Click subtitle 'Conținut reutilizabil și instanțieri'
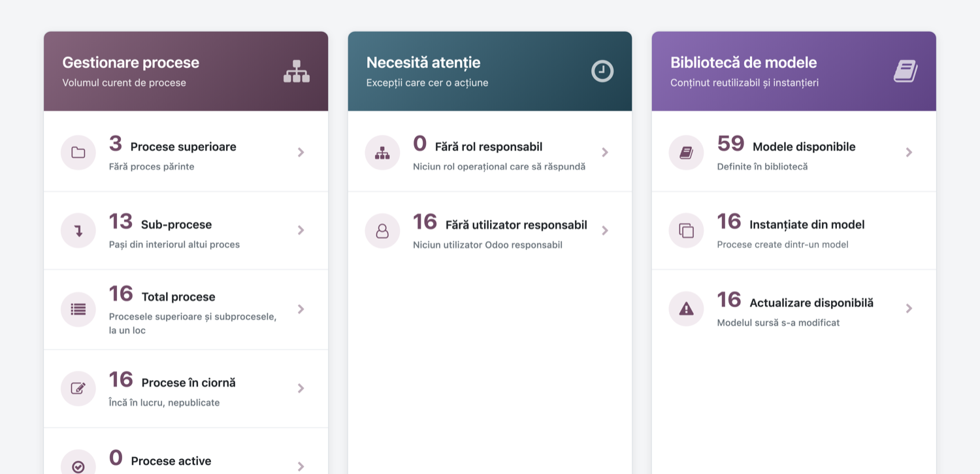 745,83
